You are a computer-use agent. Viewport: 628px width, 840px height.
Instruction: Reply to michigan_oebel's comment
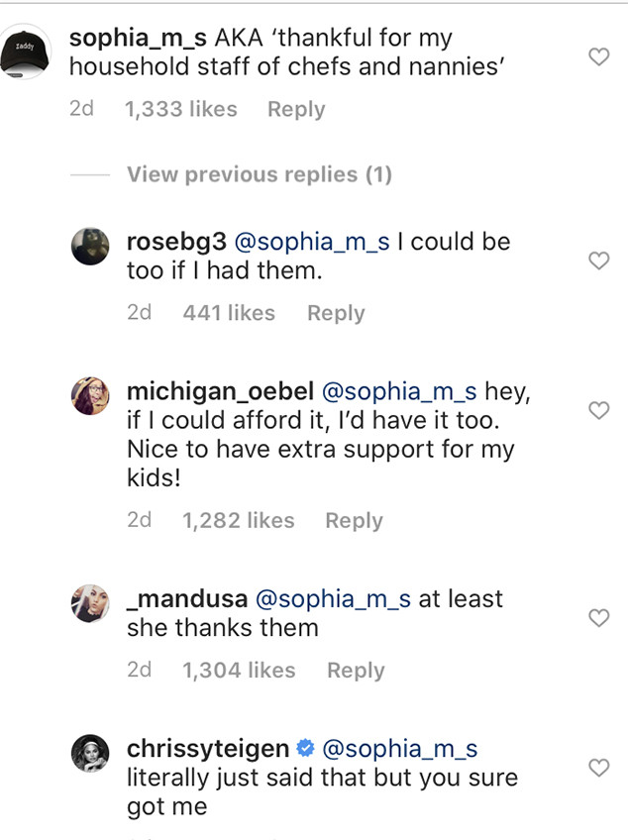click(x=354, y=520)
